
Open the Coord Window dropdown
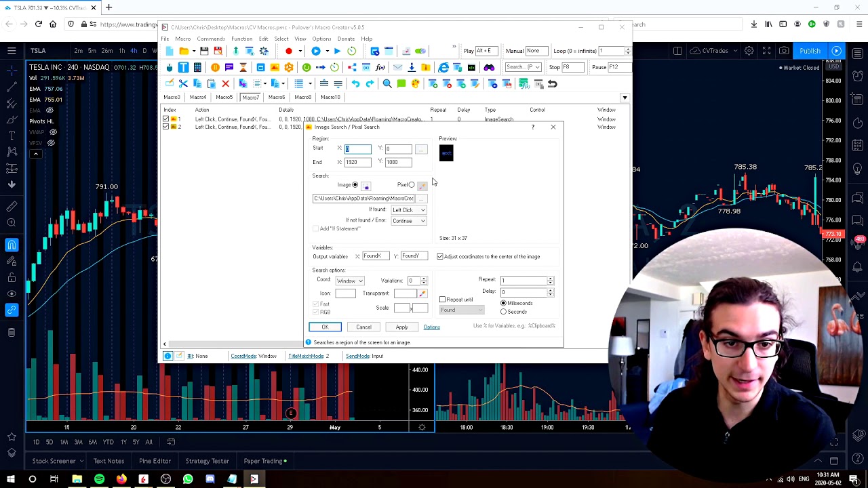(x=350, y=281)
